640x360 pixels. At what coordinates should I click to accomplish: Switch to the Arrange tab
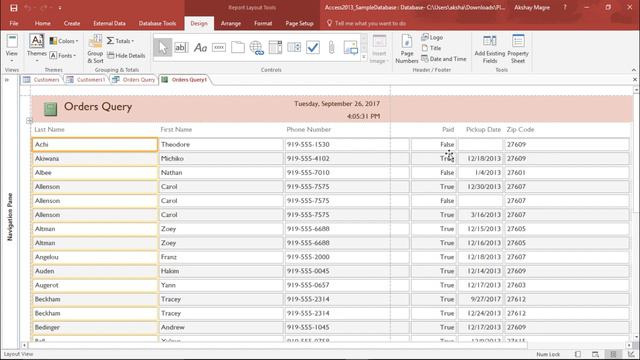(231, 23)
